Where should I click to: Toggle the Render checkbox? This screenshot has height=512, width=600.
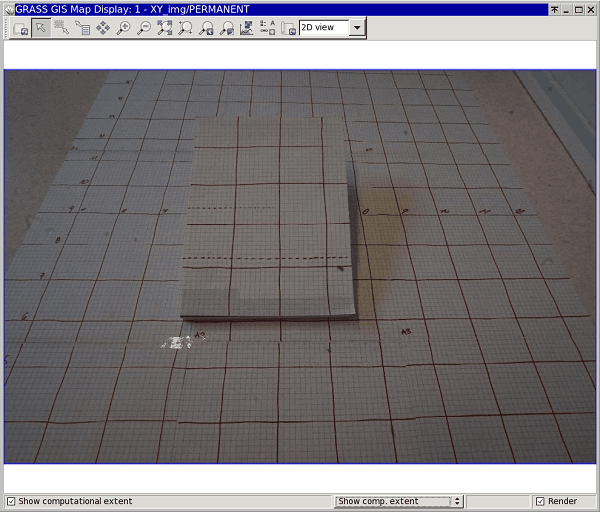(540, 501)
